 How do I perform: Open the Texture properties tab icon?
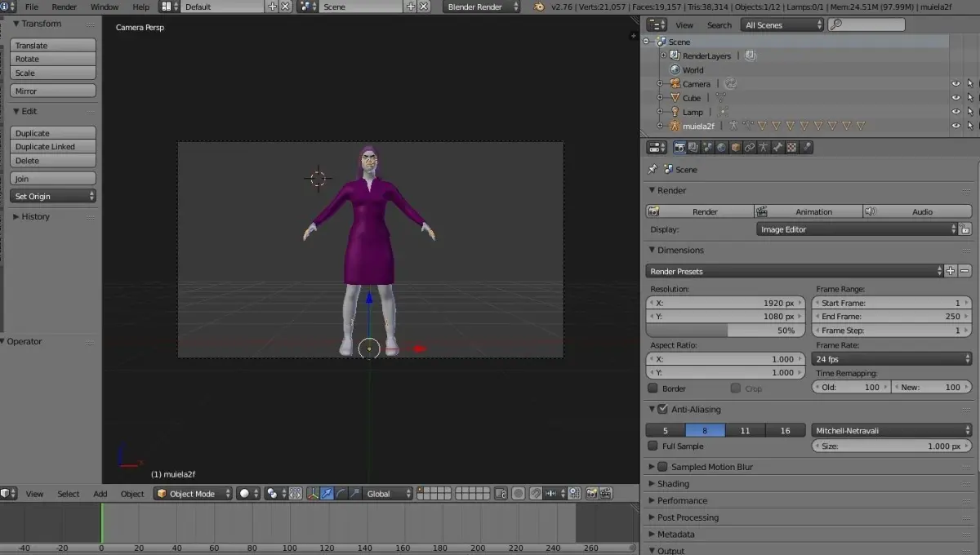coord(791,148)
